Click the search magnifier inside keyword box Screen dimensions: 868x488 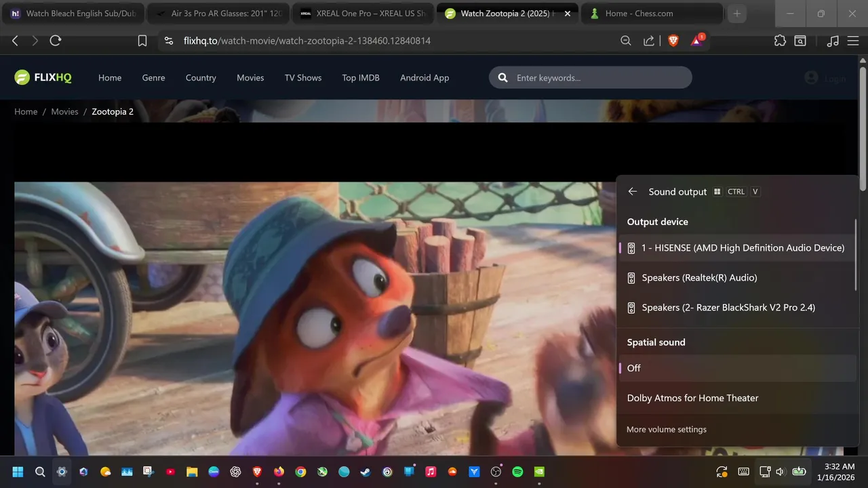[503, 78]
